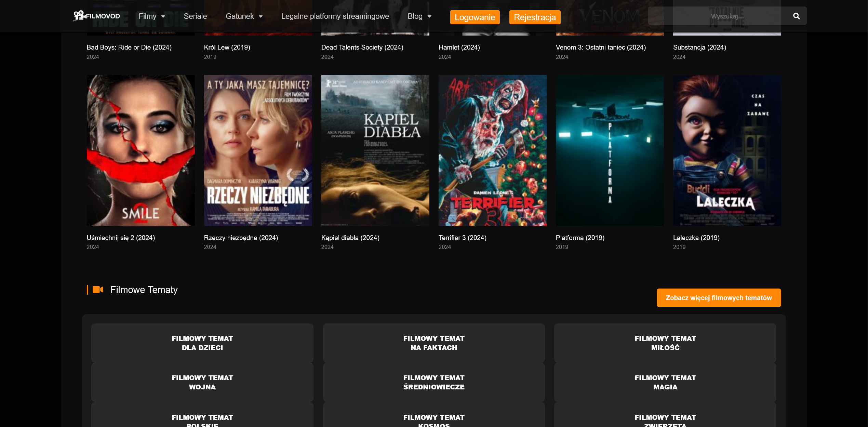Select Filmowy Temat Magia tile
Viewport: 868px width, 427px height.
point(665,382)
